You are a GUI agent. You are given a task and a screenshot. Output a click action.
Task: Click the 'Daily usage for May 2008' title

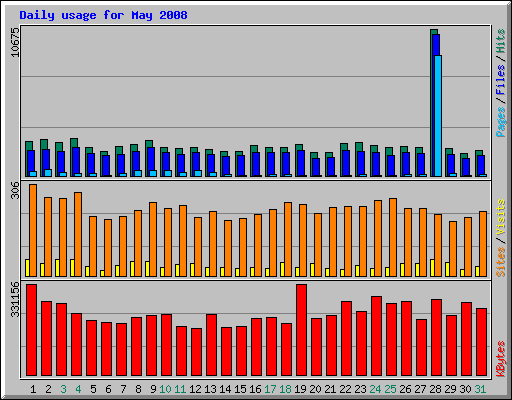103,16
